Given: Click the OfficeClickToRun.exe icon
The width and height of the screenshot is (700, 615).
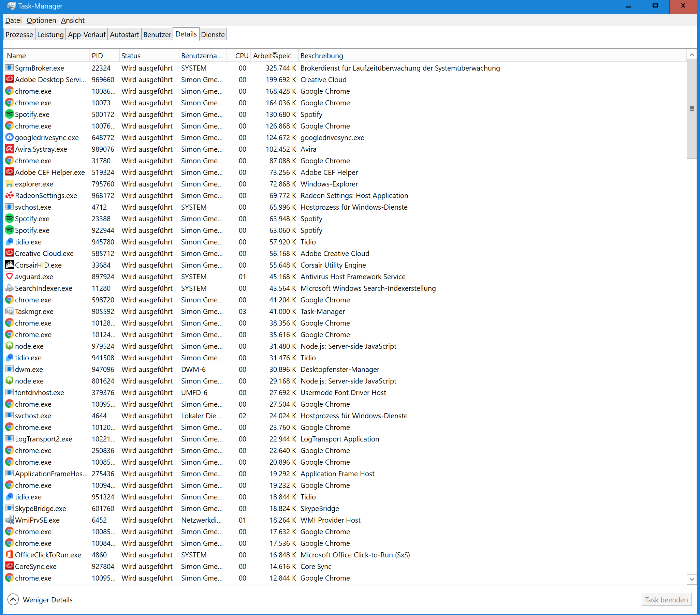Looking at the screenshot, I should click(x=9, y=555).
